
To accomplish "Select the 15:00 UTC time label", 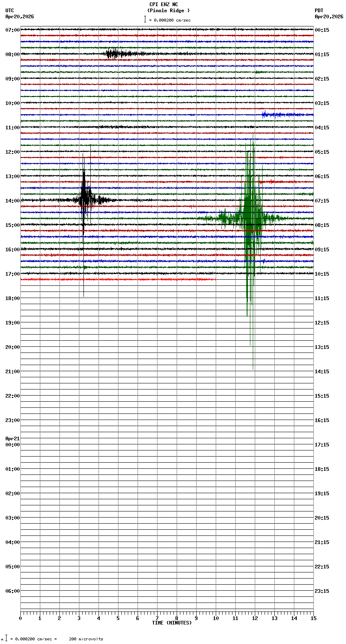I will point(13,225).
